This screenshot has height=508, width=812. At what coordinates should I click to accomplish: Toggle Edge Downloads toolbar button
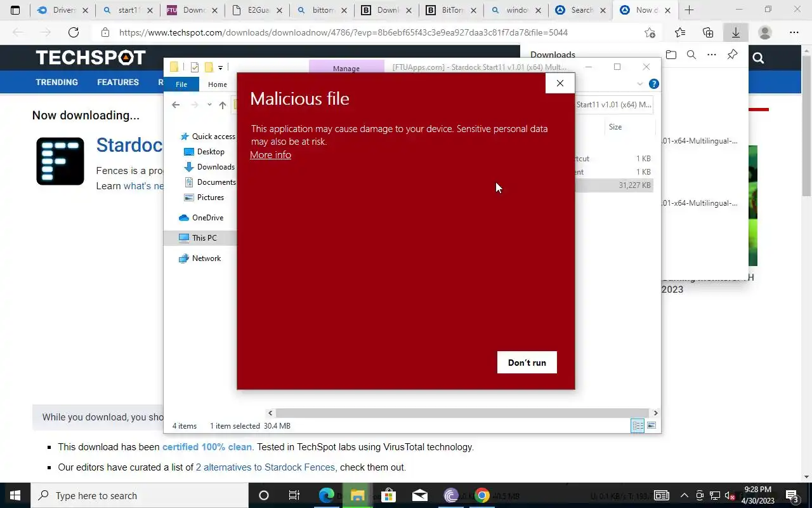click(x=736, y=32)
